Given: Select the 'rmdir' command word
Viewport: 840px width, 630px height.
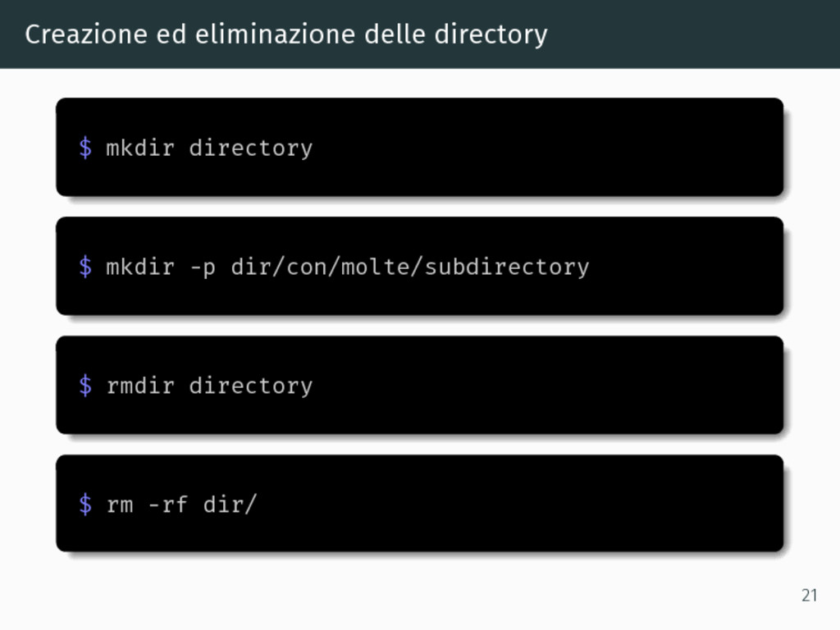Looking at the screenshot, I should [x=140, y=386].
